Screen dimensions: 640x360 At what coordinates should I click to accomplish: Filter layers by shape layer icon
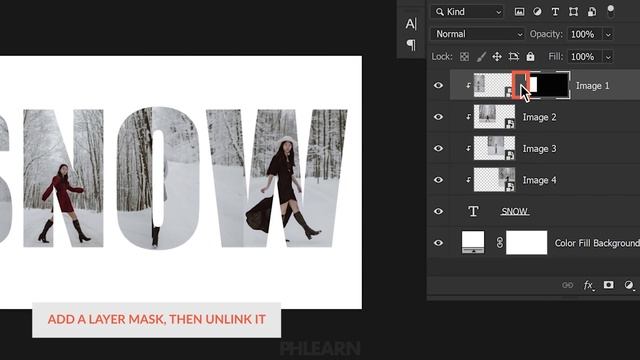(573, 12)
